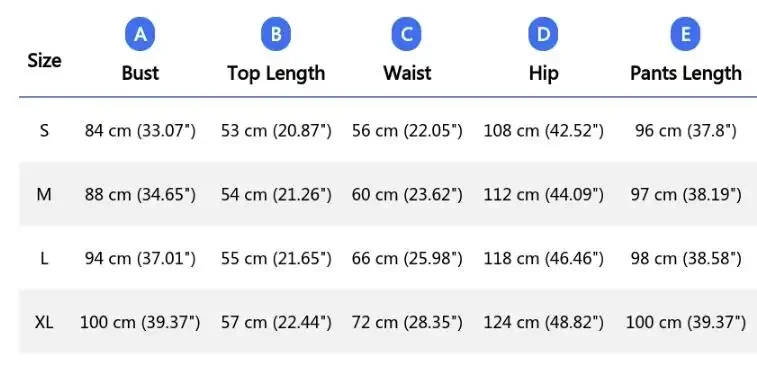Select the S size row label

click(44, 130)
